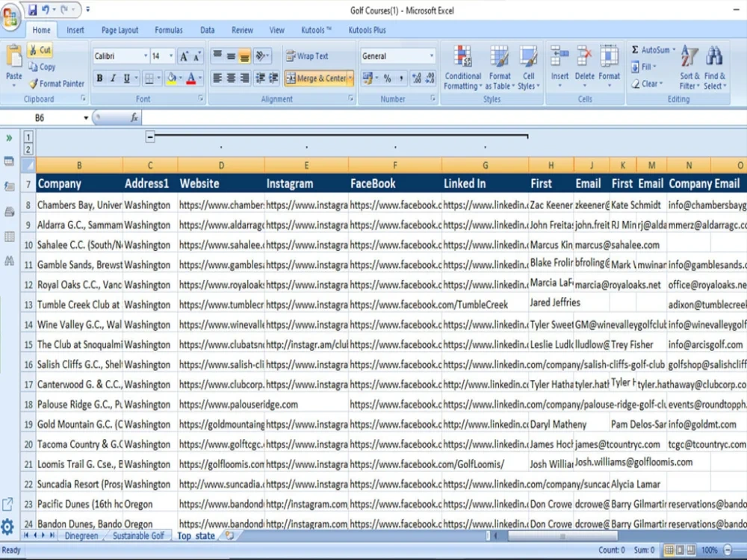This screenshot has height=560, width=747.
Task: Open the Format cells menu
Action: [x=610, y=66]
